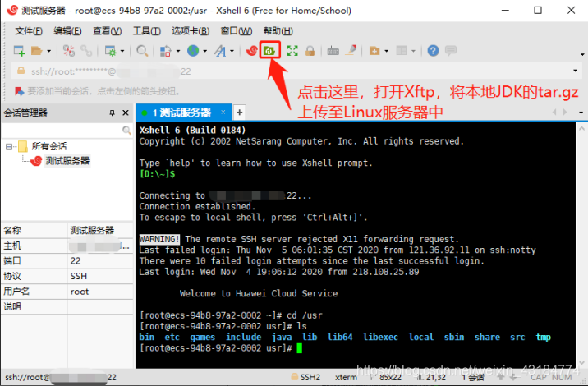Expand the Font dropdown arrow

pyautogui.click(x=232, y=51)
